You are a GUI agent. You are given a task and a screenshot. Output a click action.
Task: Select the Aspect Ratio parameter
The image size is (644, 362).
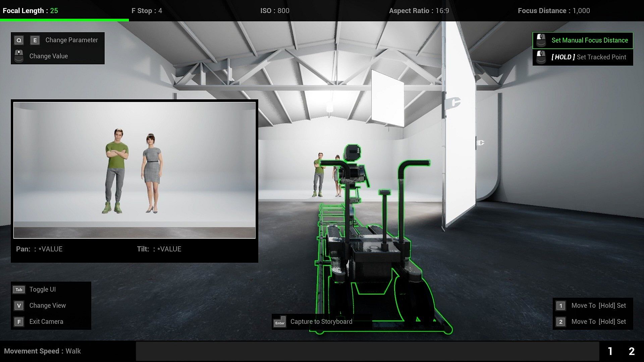(419, 11)
